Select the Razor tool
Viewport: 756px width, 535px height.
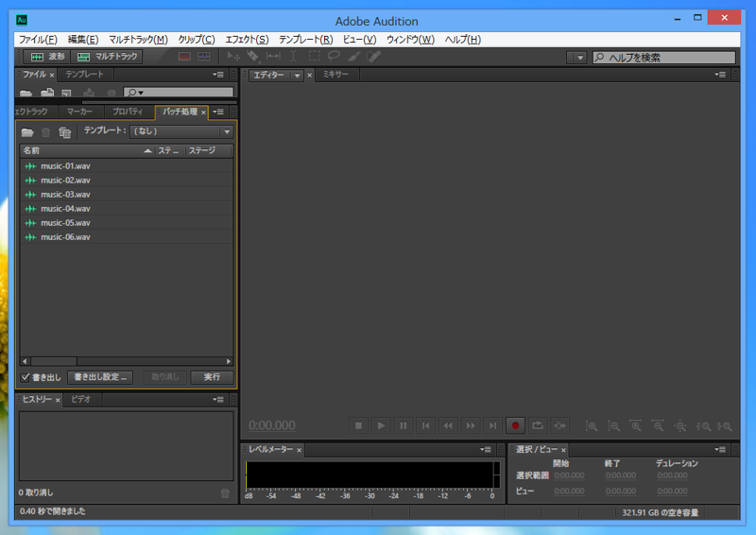point(253,57)
